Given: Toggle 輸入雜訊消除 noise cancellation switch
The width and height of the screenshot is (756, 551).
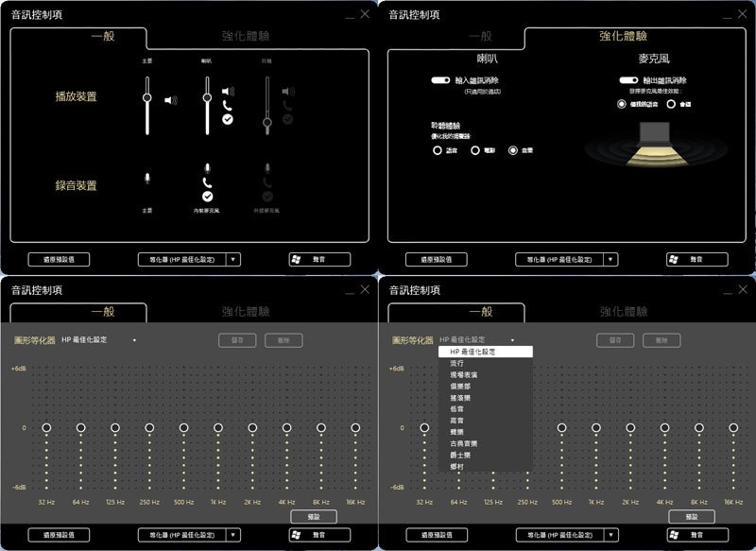Looking at the screenshot, I should tap(440, 80).
